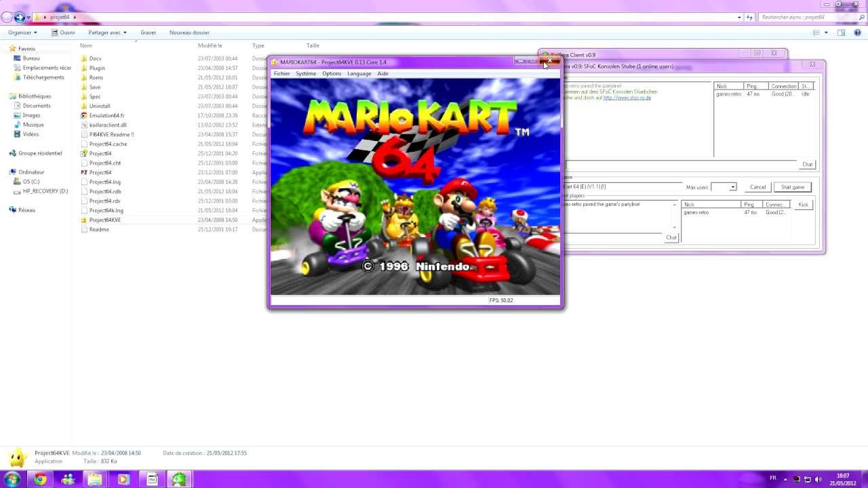
Task: Open the media player taskbar icon
Action: tap(123, 479)
